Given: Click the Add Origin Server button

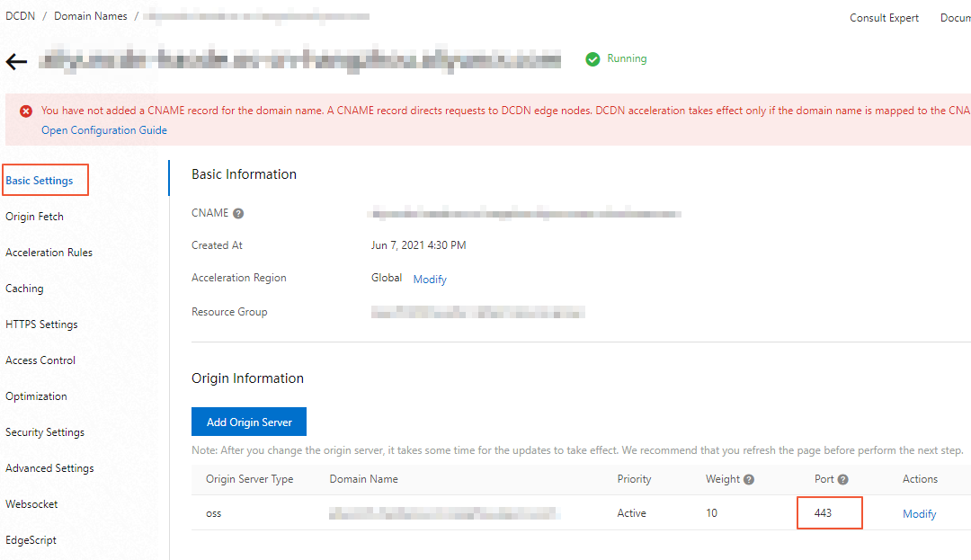Looking at the screenshot, I should (249, 422).
